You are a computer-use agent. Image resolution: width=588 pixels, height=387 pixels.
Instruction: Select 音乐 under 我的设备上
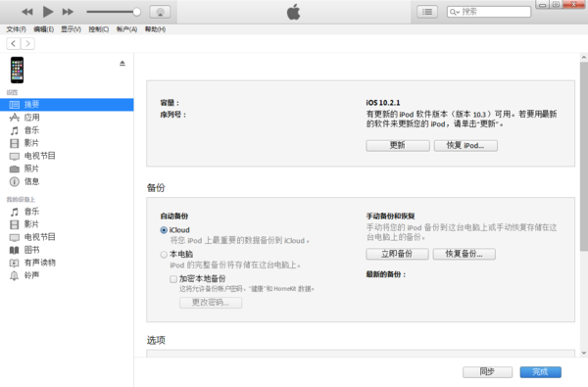coord(67,212)
